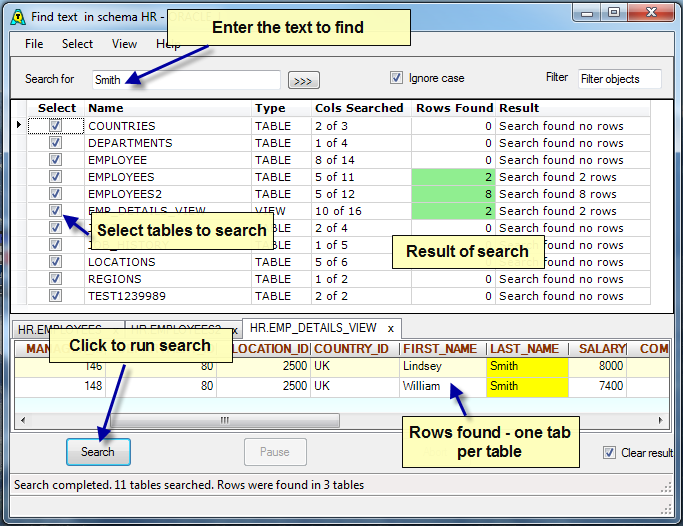Uncheck the EMPLOYEES2 table checkbox
Viewport: 683px width, 526px height.
(55, 194)
